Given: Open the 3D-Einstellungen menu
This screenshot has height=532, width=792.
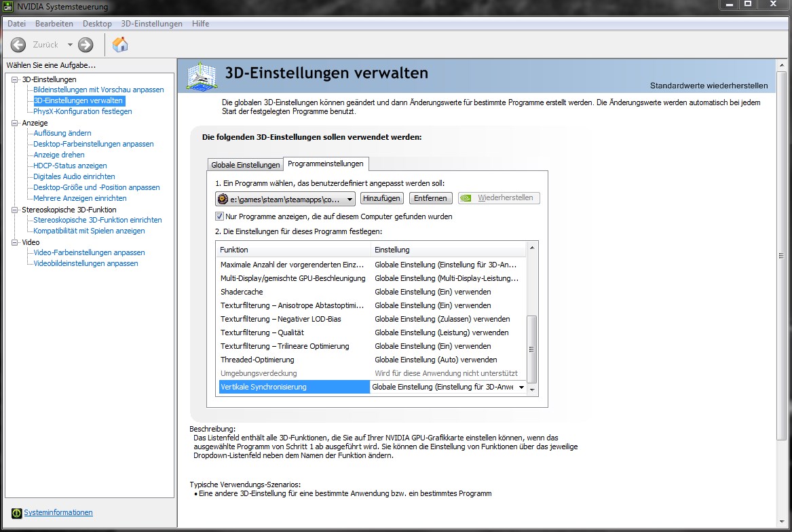Looking at the screenshot, I should pyautogui.click(x=151, y=24).
